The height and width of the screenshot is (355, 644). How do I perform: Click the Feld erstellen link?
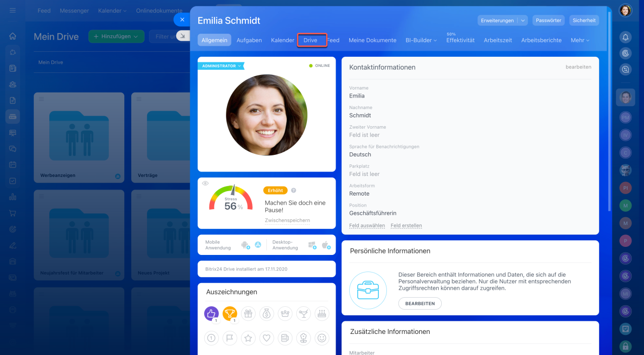coord(407,226)
